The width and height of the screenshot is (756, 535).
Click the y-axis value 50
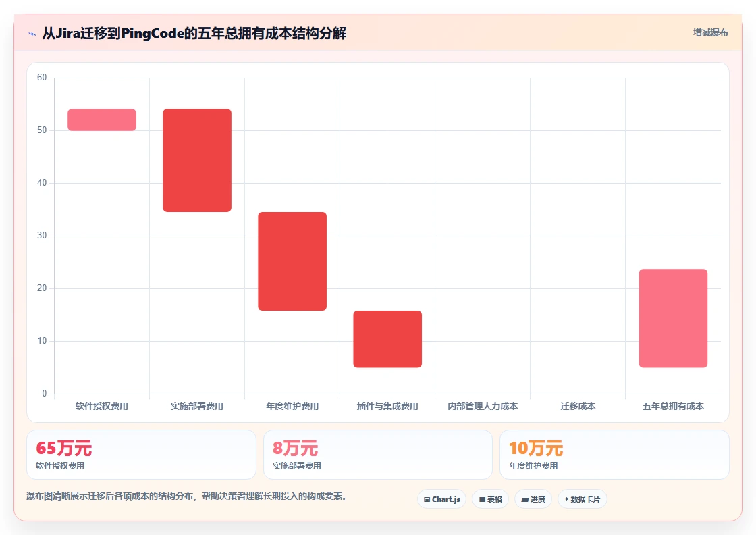pyautogui.click(x=42, y=130)
